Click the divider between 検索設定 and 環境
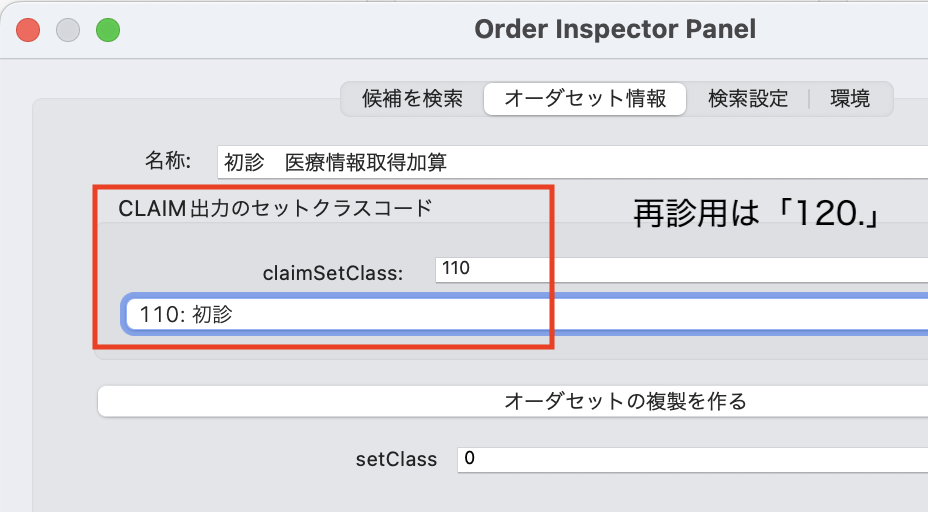This screenshot has height=512, width=928. point(809,99)
